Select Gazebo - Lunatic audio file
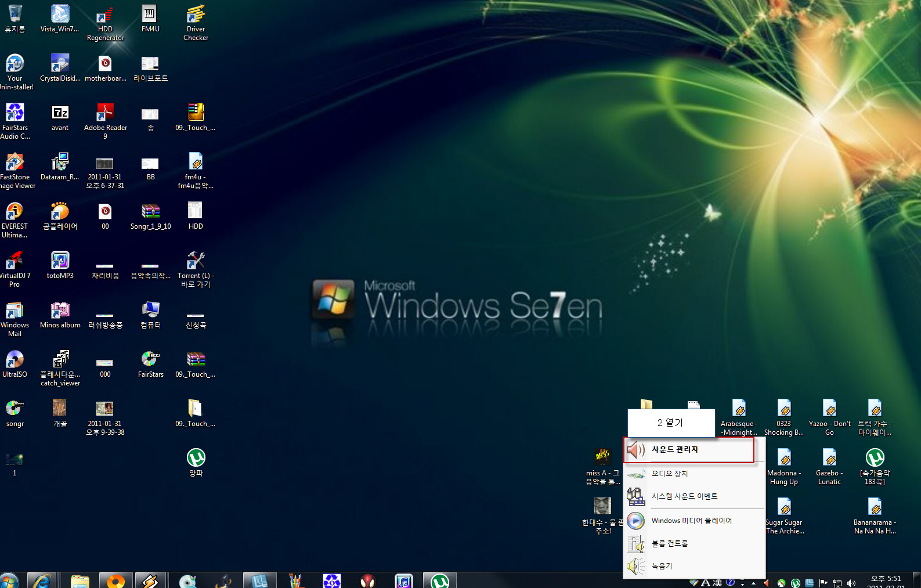921x588 pixels. point(829,467)
